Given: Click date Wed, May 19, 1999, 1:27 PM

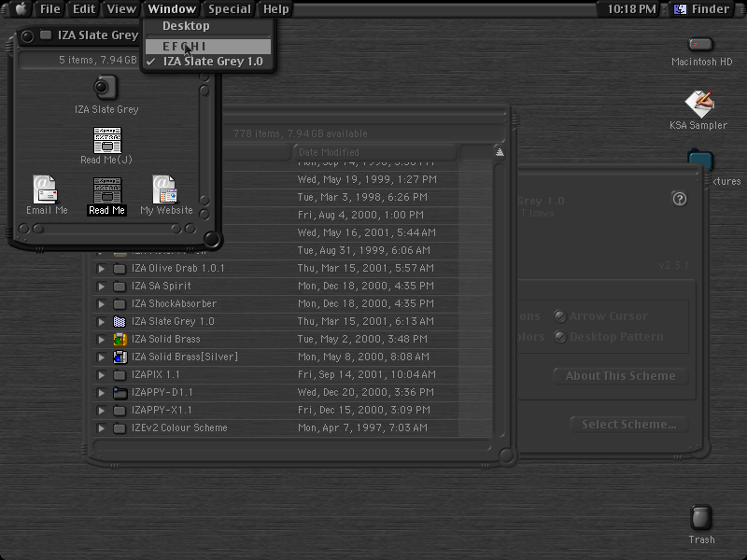Looking at the screenshot, I should click(367, 179).
